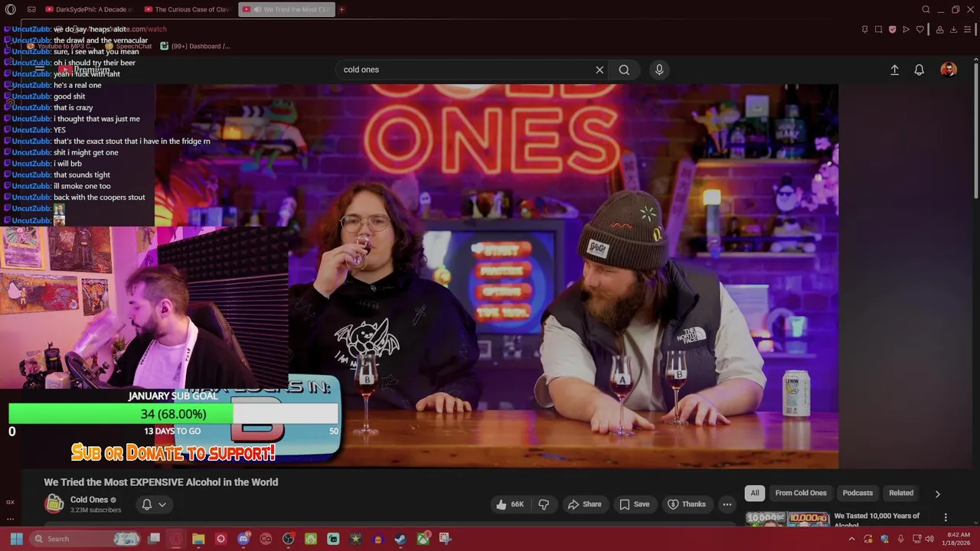Viewport: 980px width, 551px height.
Task: Select the From Cold Ones chip
Action: click(801, 493)
